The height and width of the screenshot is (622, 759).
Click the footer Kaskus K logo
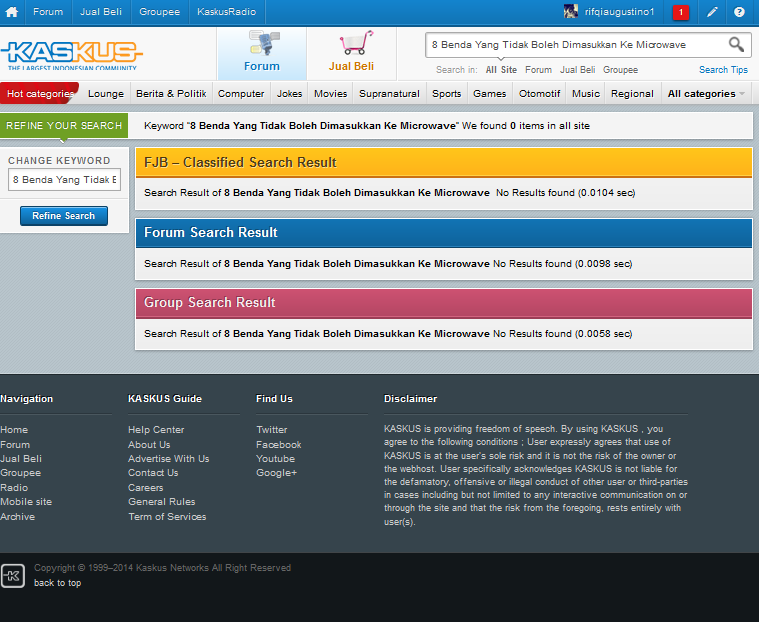(13, 576)
